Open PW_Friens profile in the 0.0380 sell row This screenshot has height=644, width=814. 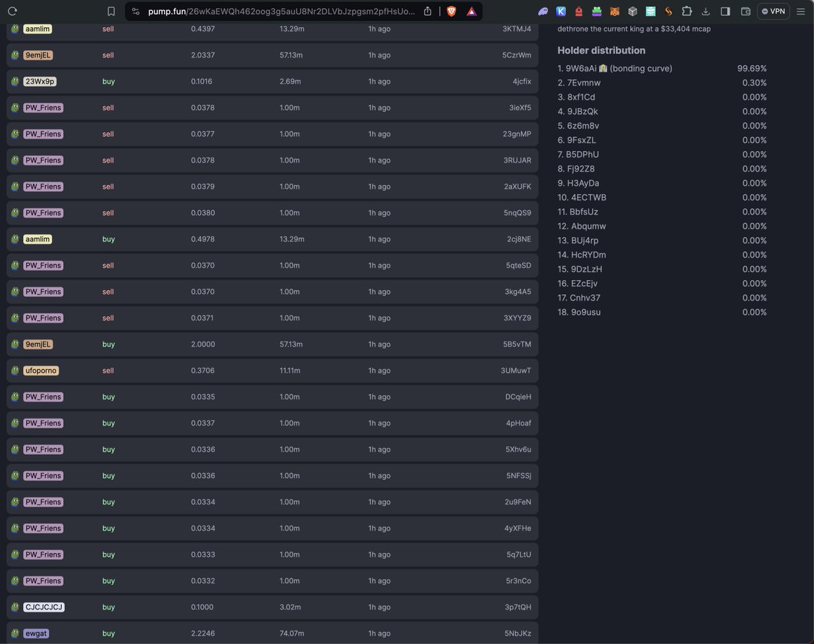pyautogui.click(x=43, y=213)
